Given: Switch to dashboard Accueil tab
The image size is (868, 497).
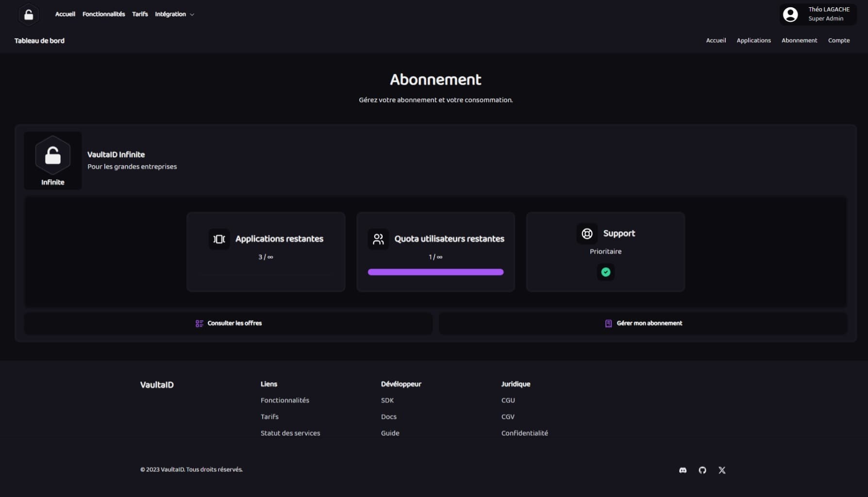Looking at the screenshot, I should [716, 40].
